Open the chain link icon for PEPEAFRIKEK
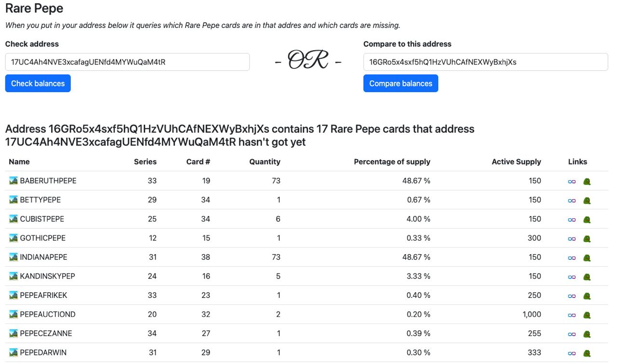Screen dimensions: 617x364 (572, 296)
